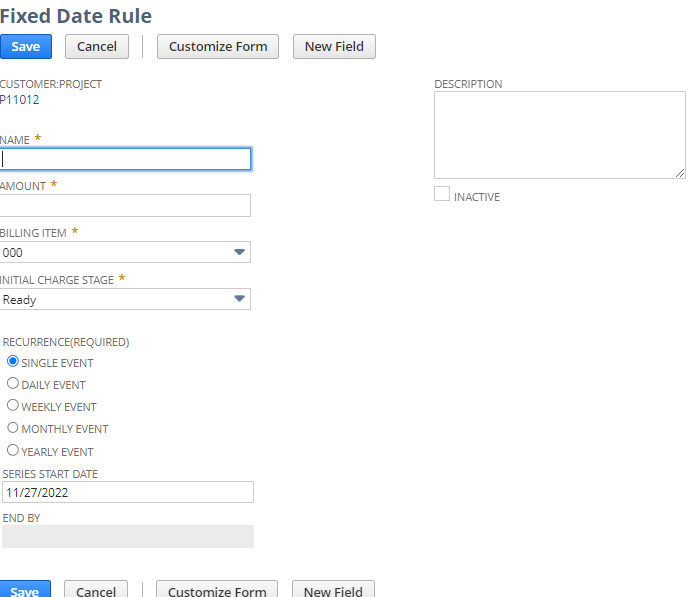Toggle the Inactive checkbox
The image size is (691, 597).
442,195
